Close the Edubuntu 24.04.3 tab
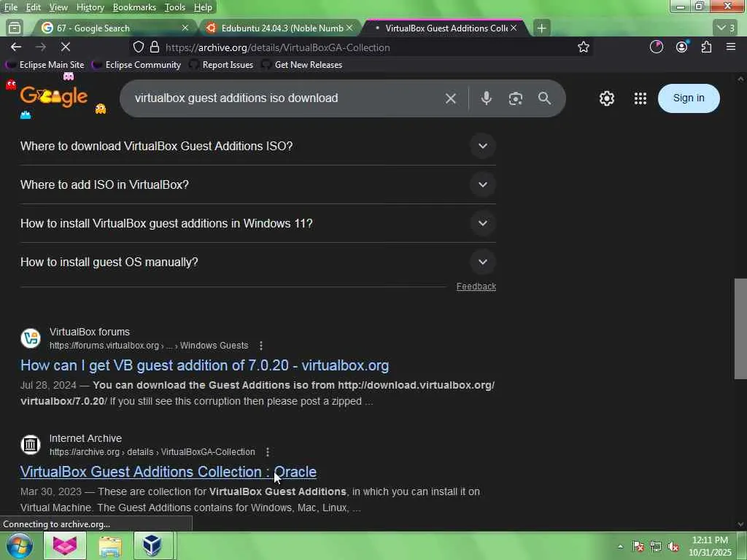The width and height of the screenshot is (747, 560). pos(349,28)
